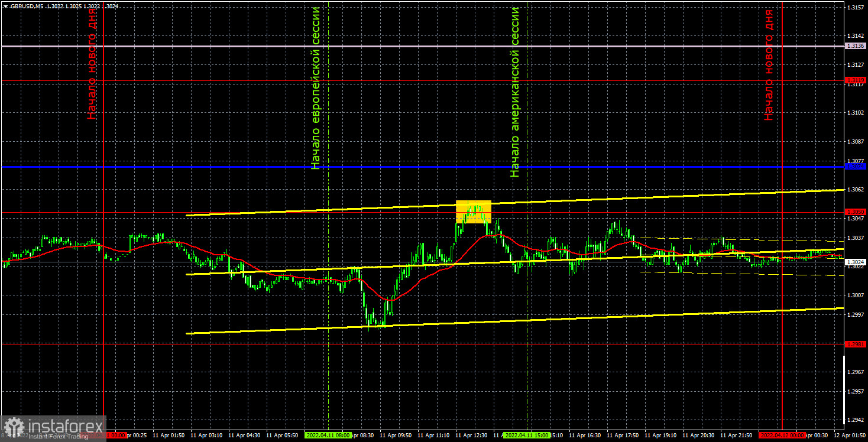This screenshot has height=442, width=868.
Task: Click the red 1.2981 level price tag
Action: click(856, 344)
